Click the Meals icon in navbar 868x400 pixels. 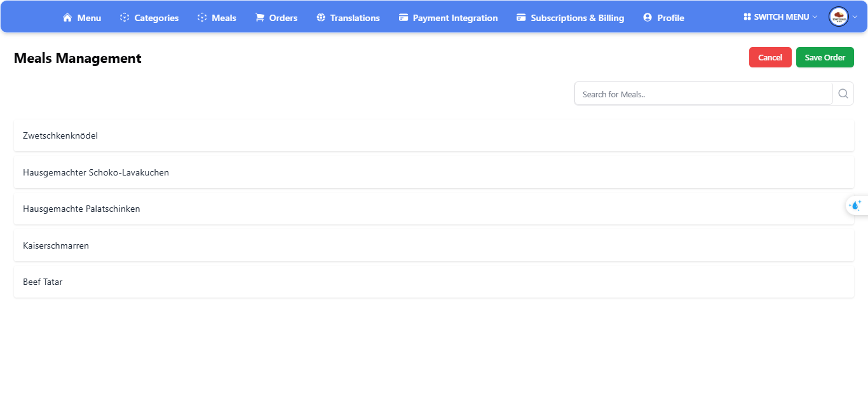tap(202, 18)
